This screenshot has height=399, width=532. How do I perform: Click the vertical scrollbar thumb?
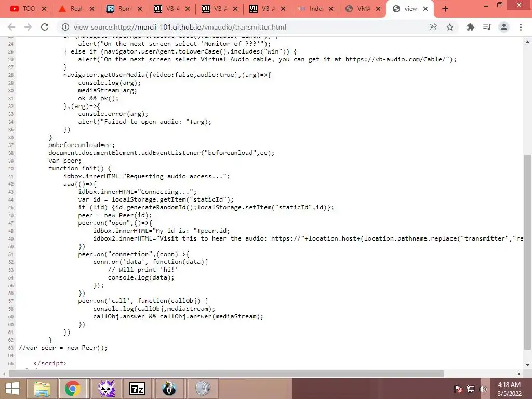527,252
